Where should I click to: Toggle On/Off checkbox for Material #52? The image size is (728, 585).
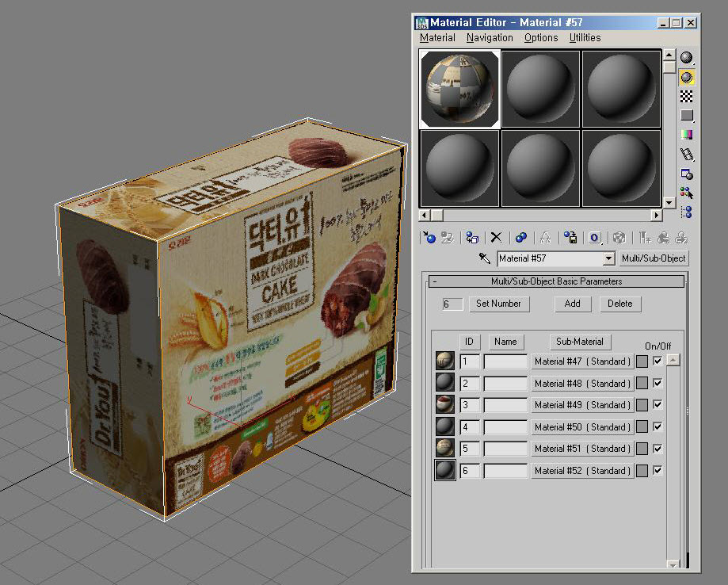point(657,470)
